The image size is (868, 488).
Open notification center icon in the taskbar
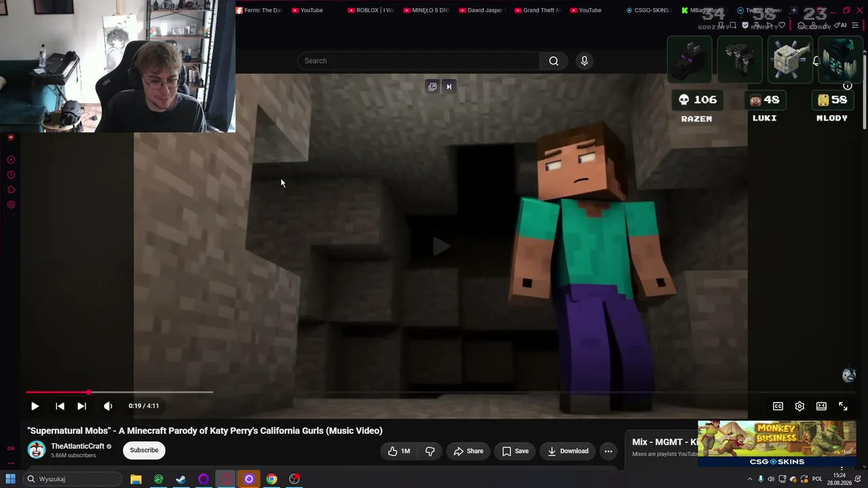(859, 479)
